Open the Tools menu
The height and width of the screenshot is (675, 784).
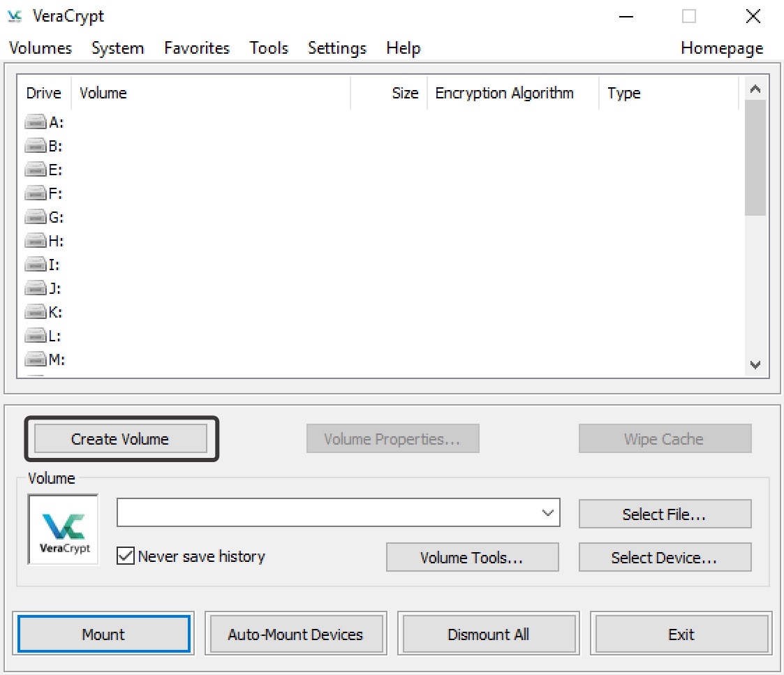[269, 48]
